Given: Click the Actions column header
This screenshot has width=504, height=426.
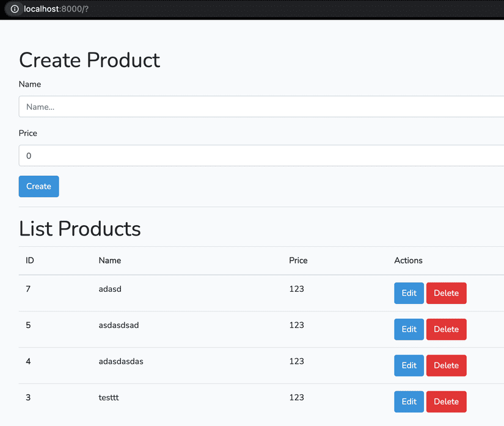Looking at the screenshot, I should pyautogui.click(x=408, y=260).
